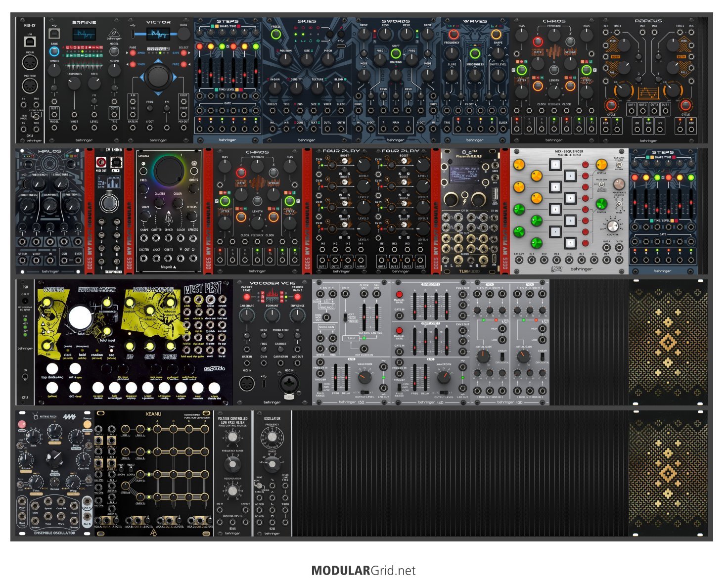Click the EXCITER jack on the Lanhaka module
This screenshot has width=728, height=581.
pyautogui.click(x=144, y=258)
